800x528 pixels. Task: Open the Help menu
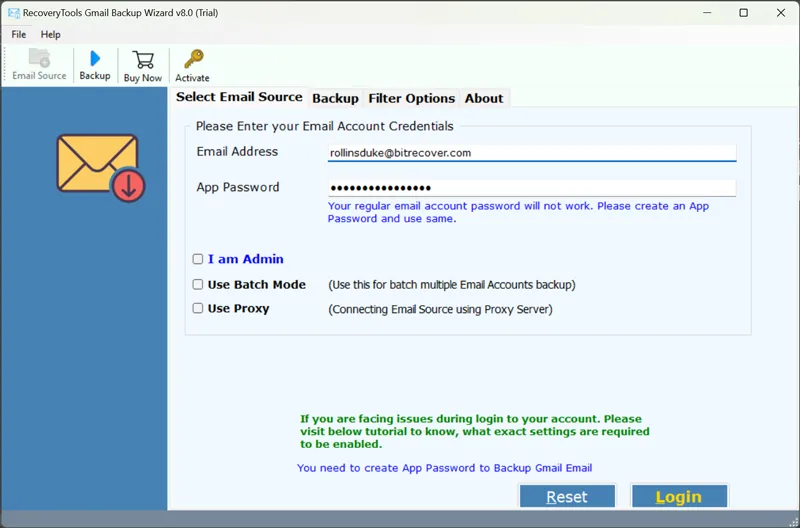point(51,34)
